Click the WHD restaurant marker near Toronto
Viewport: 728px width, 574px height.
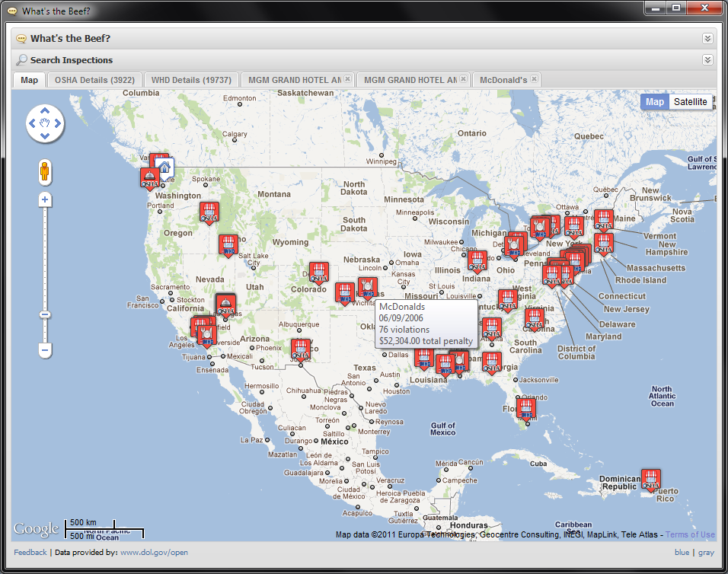tap(540, 229)
